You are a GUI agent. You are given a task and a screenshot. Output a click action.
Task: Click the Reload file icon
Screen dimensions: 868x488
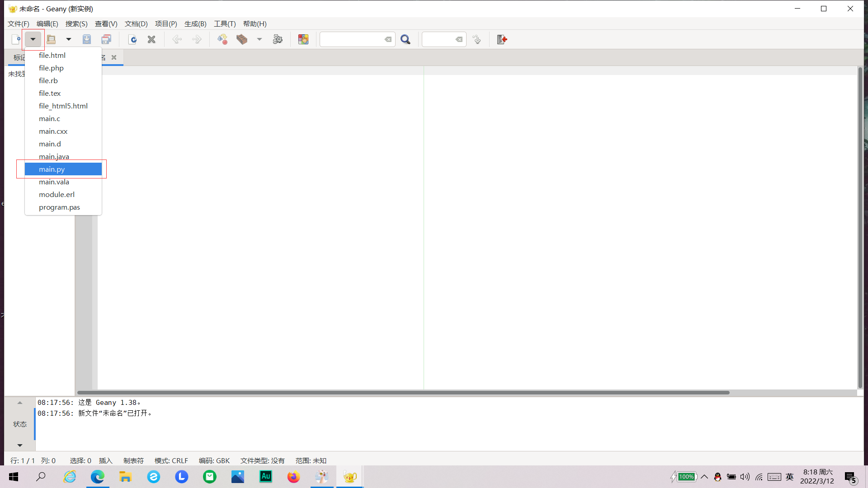pyautogui.click(x=132, y=39)
